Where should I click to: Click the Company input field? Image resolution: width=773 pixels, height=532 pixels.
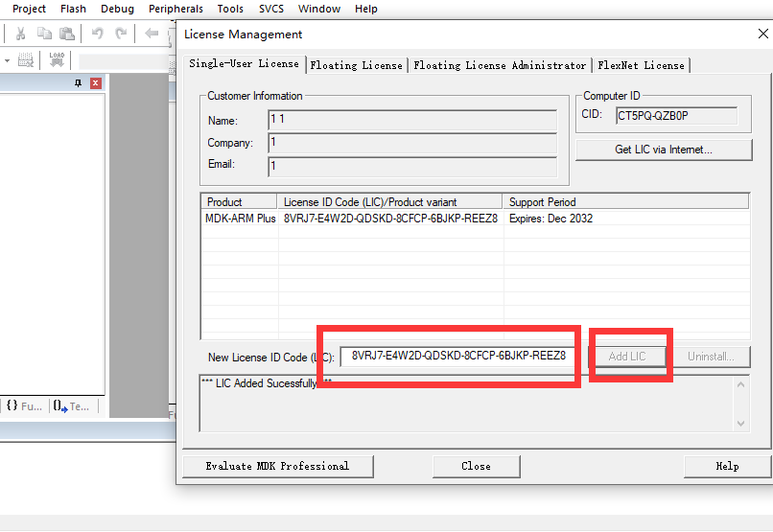pyautogui.click(x=412, y=143)
